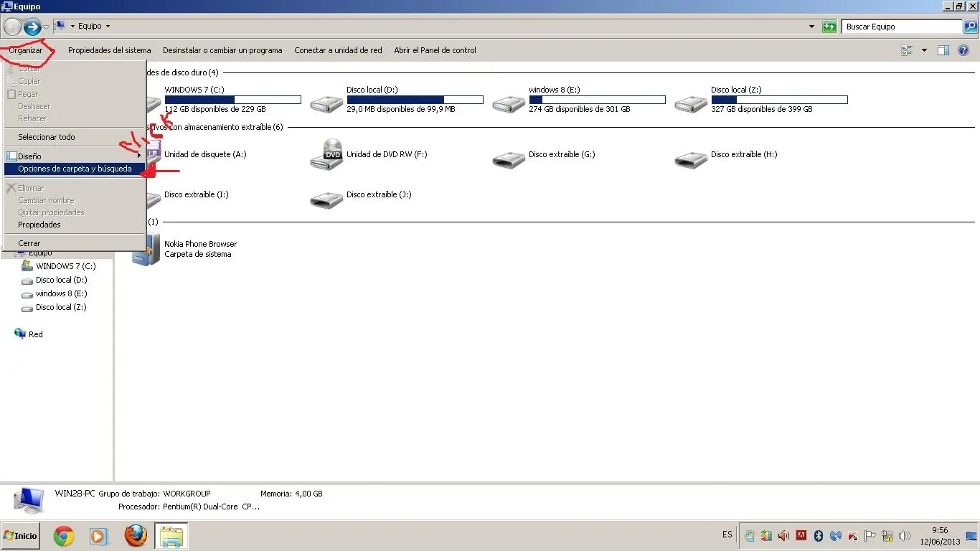Click the Nokia Phone Browser icon
Screen dimensions: 980x551
pyautogui.click(x=146, y=249)
